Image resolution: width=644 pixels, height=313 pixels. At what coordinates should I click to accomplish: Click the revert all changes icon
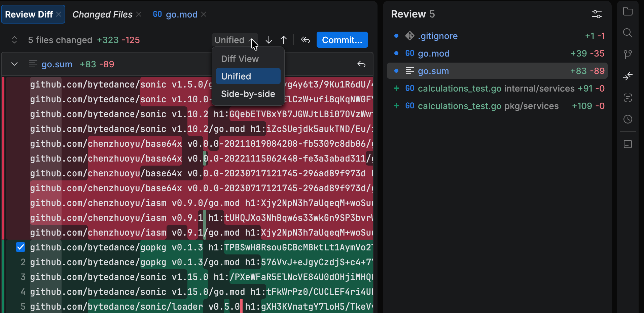click(305, 40)
